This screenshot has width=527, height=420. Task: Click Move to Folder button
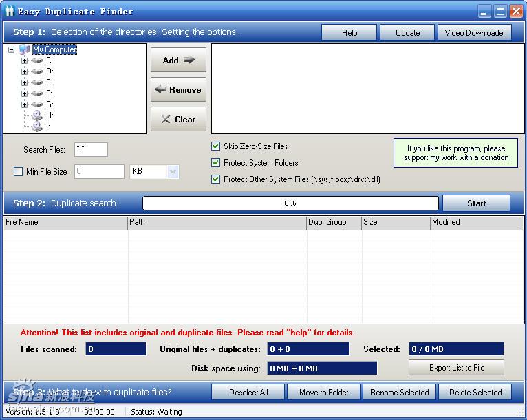point(323,392)
